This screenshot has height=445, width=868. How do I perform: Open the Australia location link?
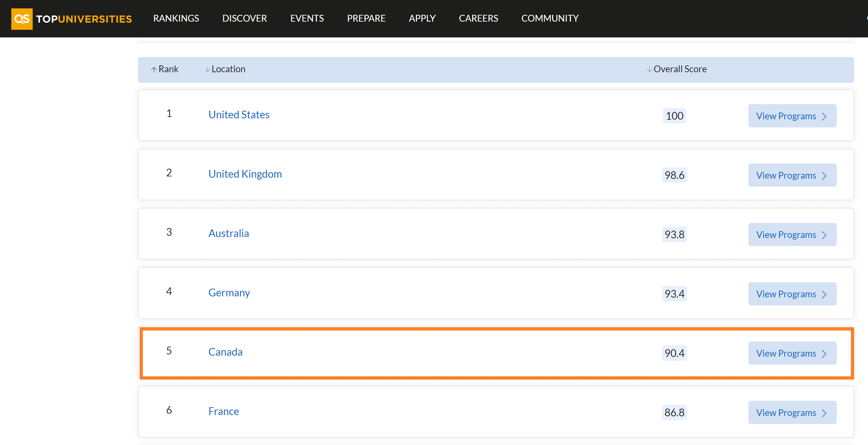(x=229, y=233)
